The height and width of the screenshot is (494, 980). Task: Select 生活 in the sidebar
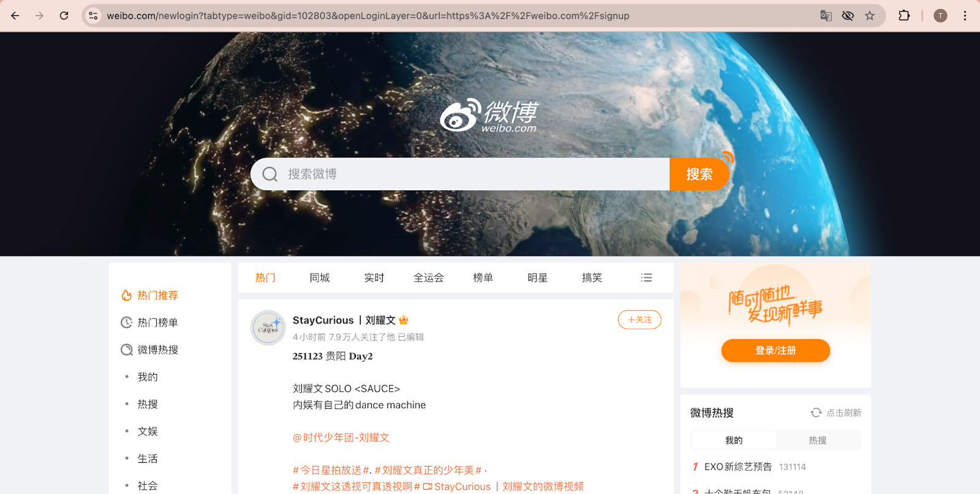click(148, 458)
